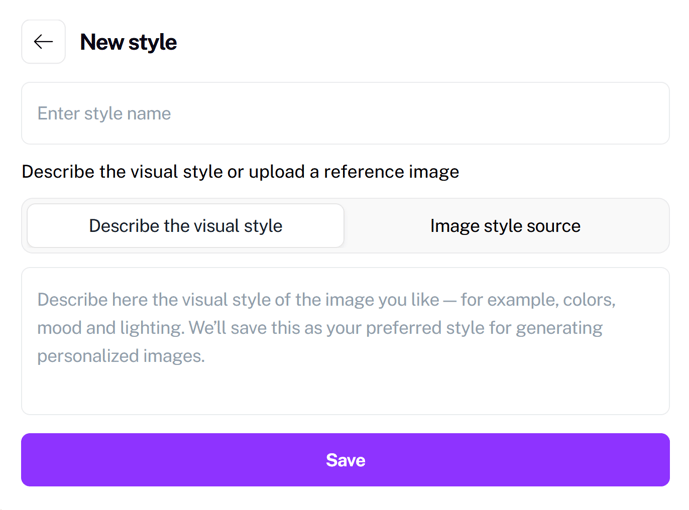Return to previous screen via back button

[x=44, y=42]
